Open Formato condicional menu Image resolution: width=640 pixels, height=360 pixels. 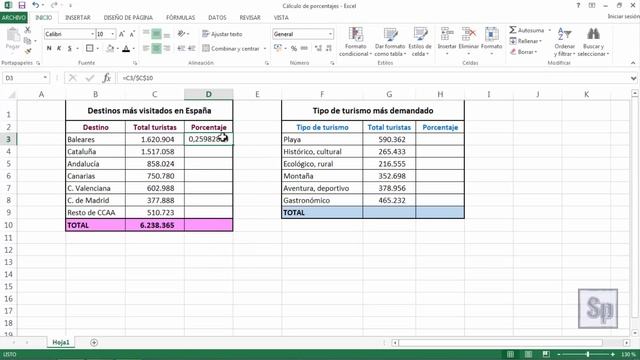click(355, 42)
